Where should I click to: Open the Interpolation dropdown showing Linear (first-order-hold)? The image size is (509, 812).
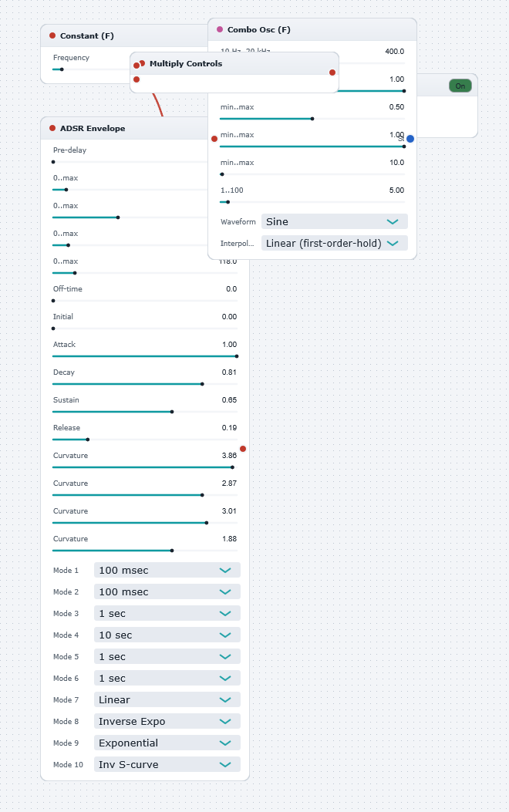pyautogui.click(x=334, y=244)
